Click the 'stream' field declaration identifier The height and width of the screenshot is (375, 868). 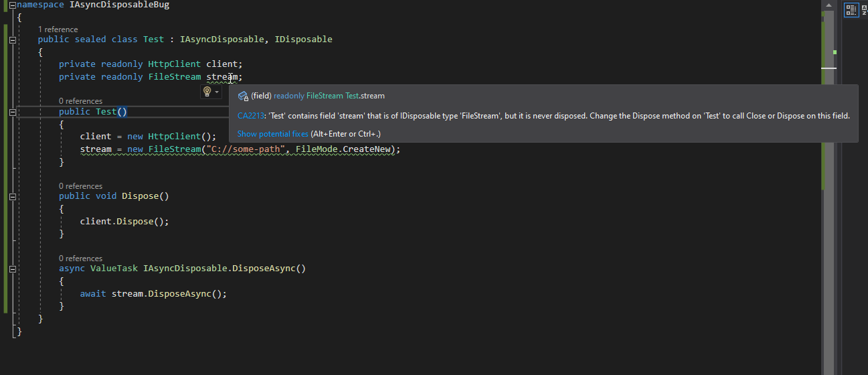(222, 77)
